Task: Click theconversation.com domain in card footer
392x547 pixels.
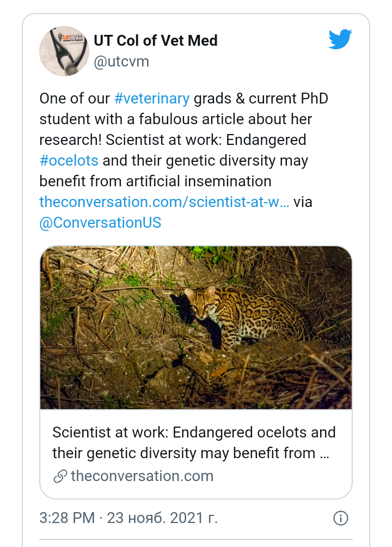Action: (142, 476)
